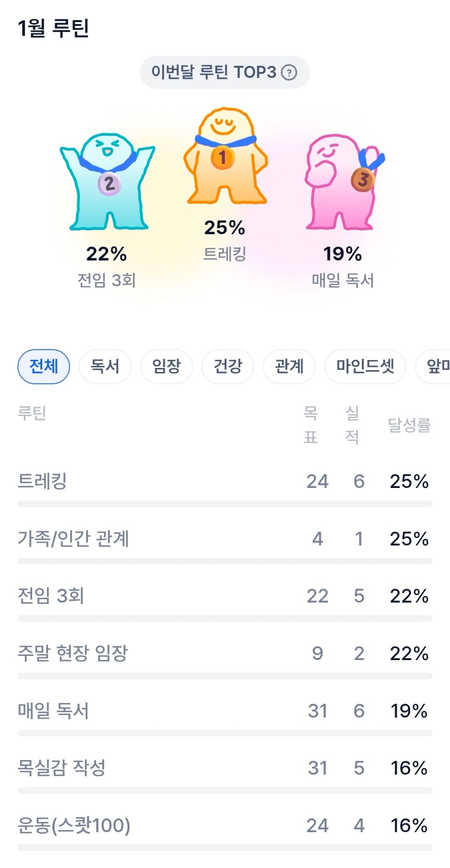Choose the 건강 filter chip
Screen dimensions: 450x868
pos(228,366)
